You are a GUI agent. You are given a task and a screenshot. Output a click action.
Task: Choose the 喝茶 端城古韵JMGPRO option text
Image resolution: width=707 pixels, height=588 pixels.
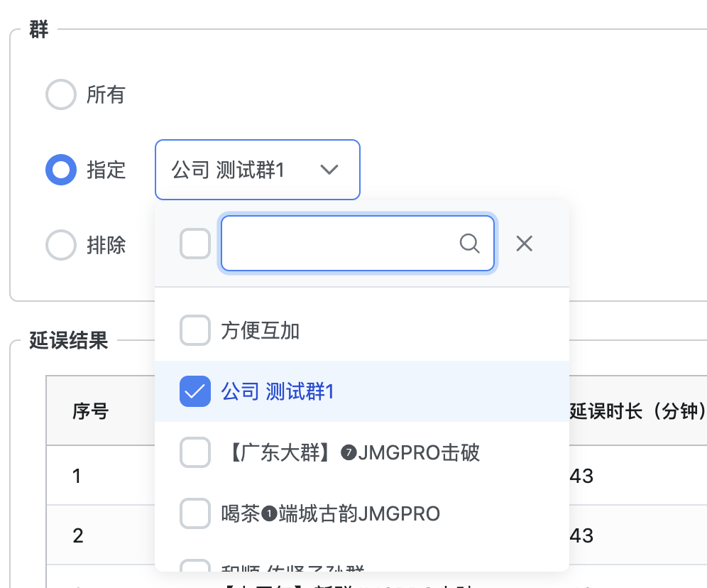(331, 513)
